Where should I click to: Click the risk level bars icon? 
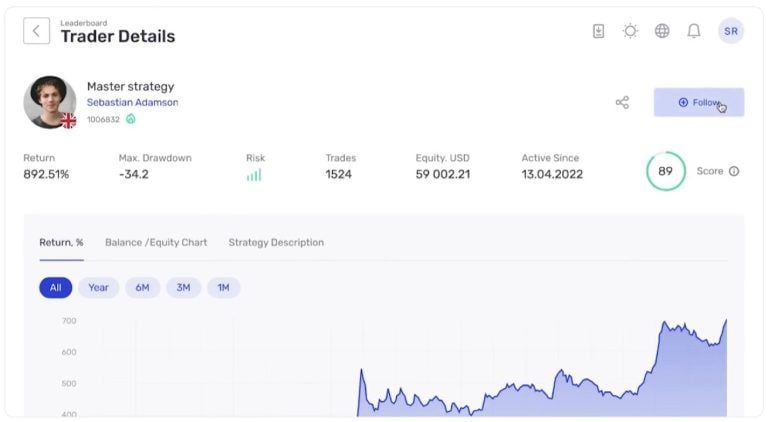click(254, 175)
